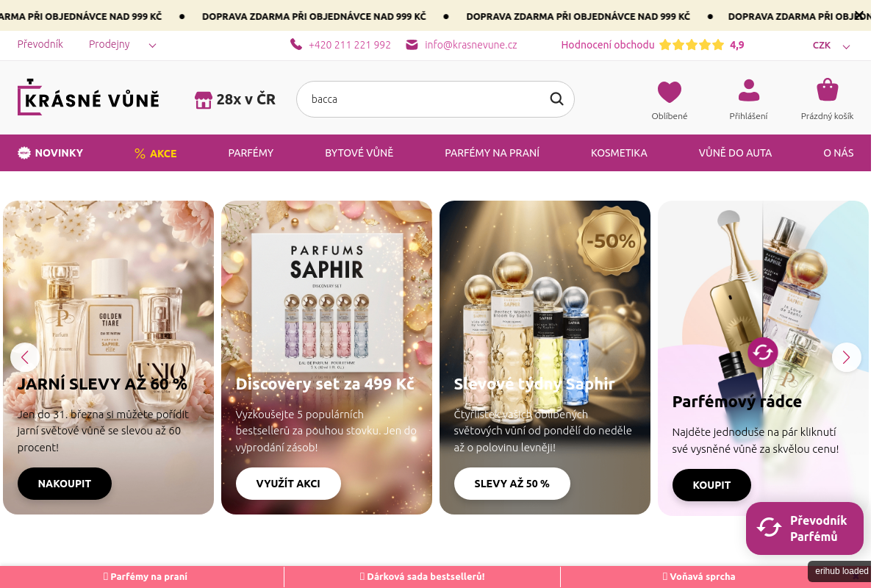
Task: Click the percent icon beside AKCE
Action: point(140,154)
